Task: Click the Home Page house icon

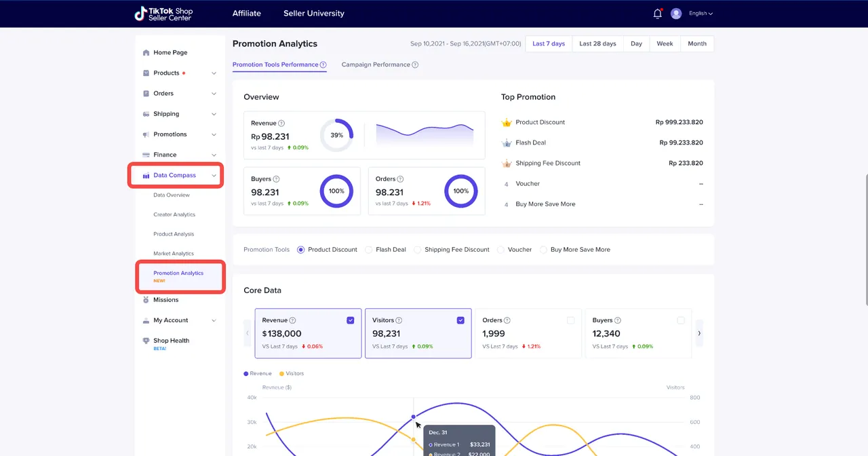Action: coord(146,53)
